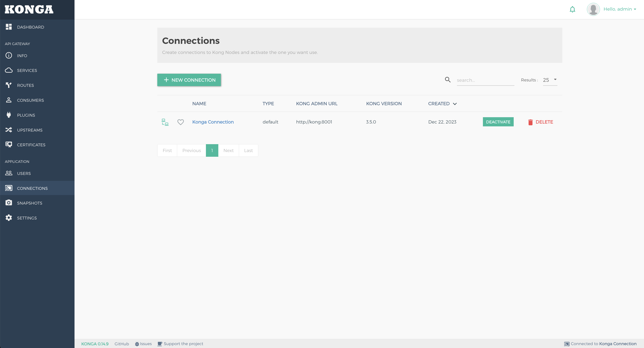This screenshot has width=644, height=348.
Task: Click the Plugins plug icon
Action: pyautogui.click(x=9, y=115)
